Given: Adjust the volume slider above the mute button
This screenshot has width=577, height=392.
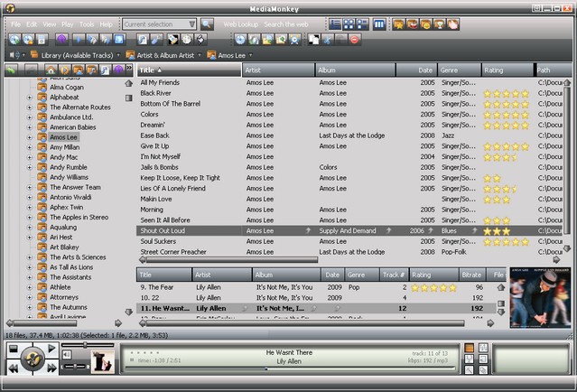Looking at the screenshot, I should [88, 345].
